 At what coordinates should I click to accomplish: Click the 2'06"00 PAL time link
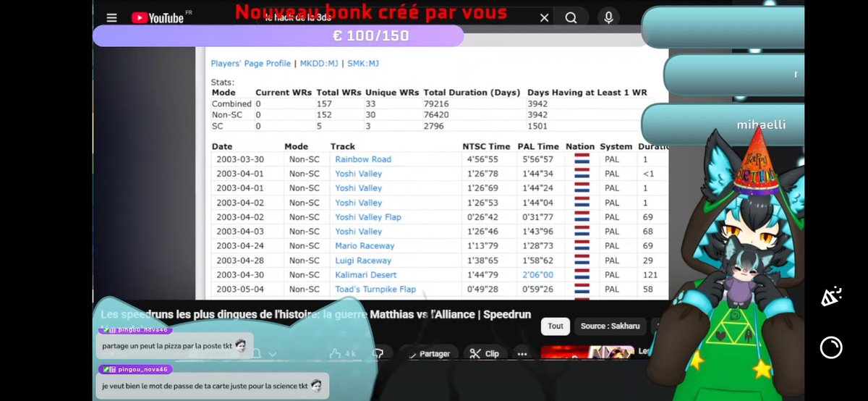click(x=537, y=275)
